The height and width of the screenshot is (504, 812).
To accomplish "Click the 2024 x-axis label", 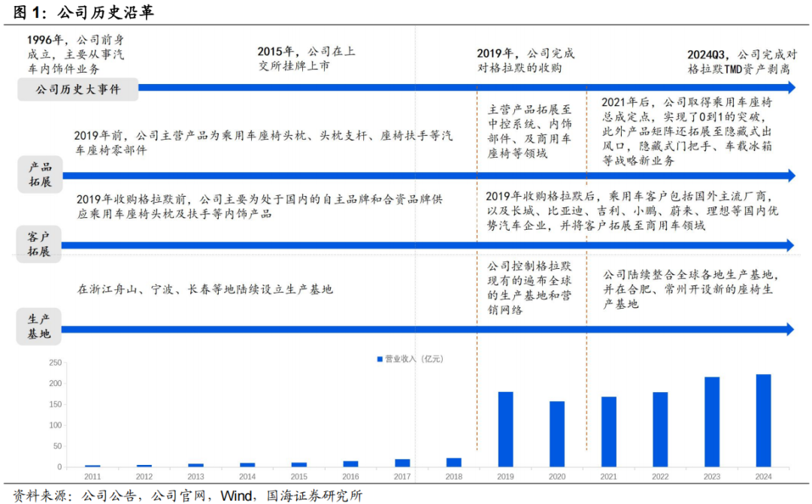I will (763, 476).
